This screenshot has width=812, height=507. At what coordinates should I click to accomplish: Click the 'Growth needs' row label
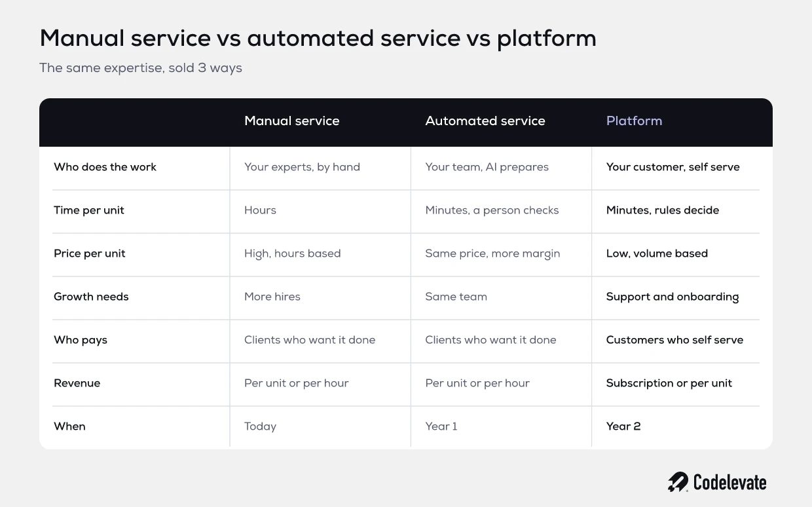91,297
